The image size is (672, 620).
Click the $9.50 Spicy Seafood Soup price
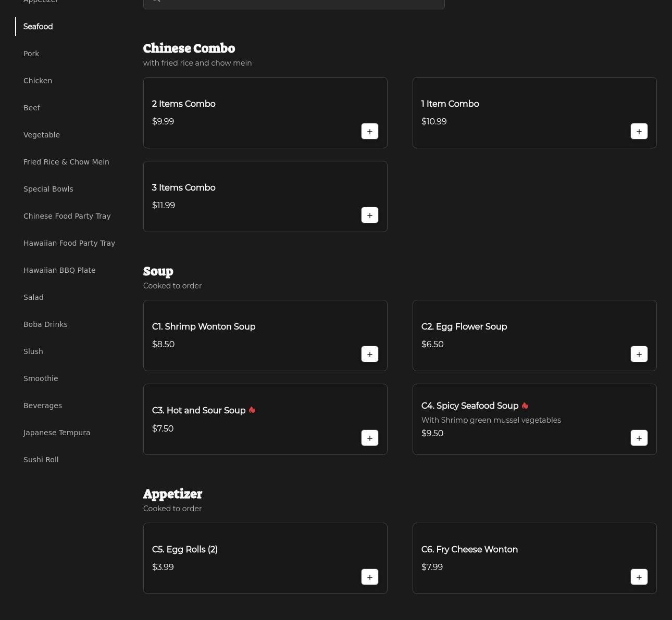pos(432,433)
